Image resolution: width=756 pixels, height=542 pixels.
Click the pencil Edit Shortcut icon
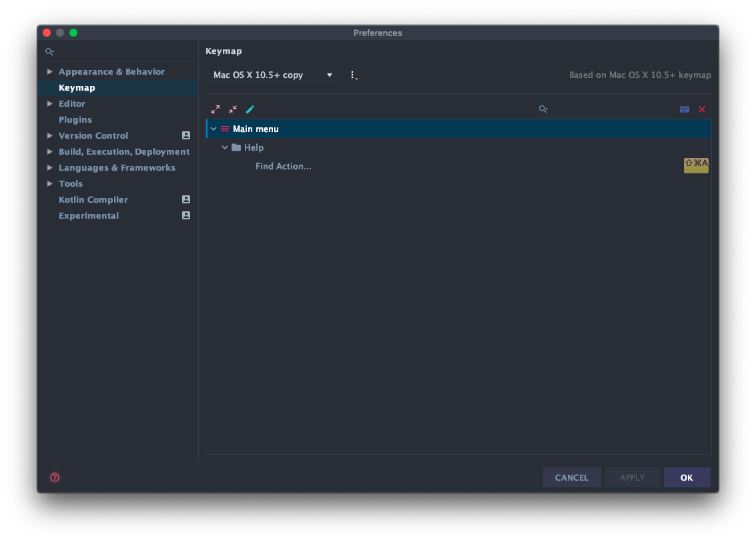click(x=250, y=109)
